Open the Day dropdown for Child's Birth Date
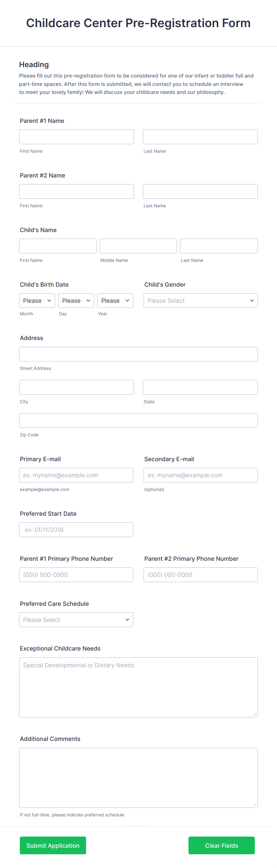Image resolution: width=277 pixels, height=868 pixels. click(x=76, y=300)
